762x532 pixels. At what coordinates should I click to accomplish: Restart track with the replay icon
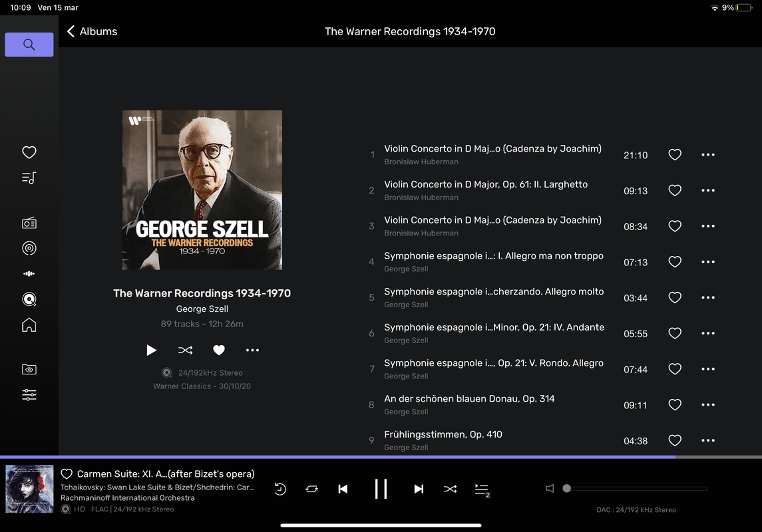[x=280, y=489]
